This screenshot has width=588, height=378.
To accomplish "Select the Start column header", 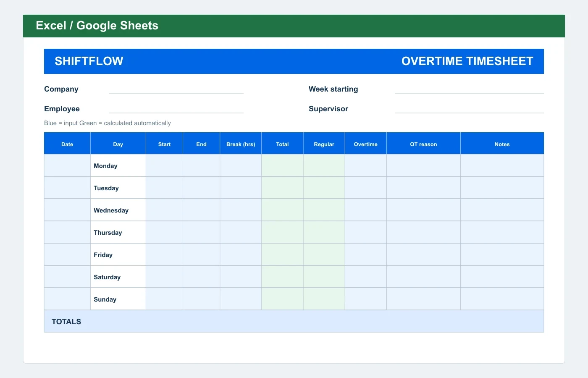I will coord(164,144).
